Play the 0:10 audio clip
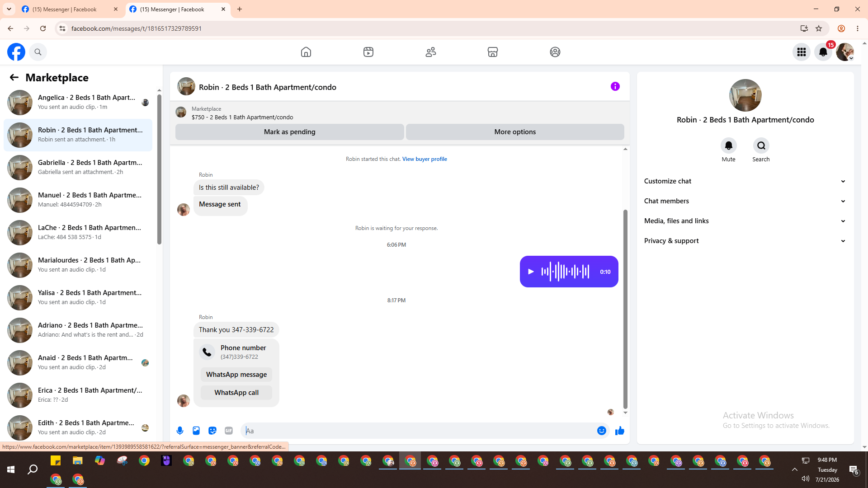This screenshot has width=868, height=488. 531,272
